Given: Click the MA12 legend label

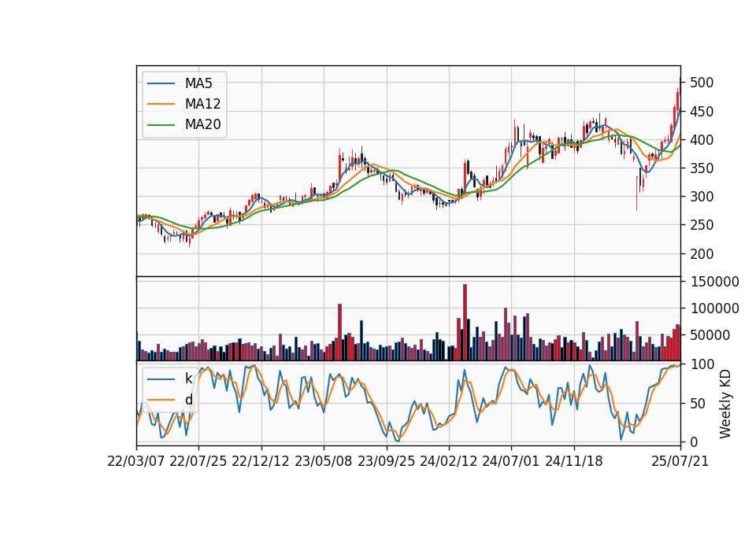Looking at the screenshot, I should (x=202, y=104).
